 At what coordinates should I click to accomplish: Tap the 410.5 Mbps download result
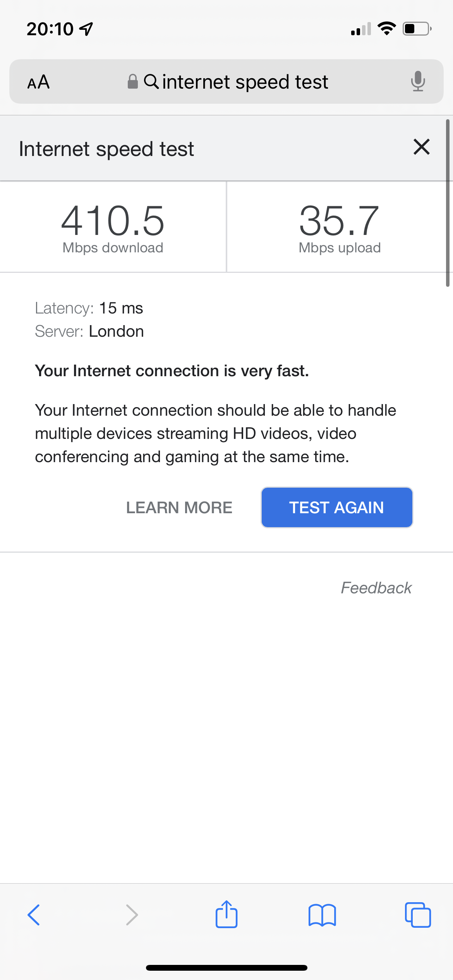pyautogui.click(x=113, y=228)
